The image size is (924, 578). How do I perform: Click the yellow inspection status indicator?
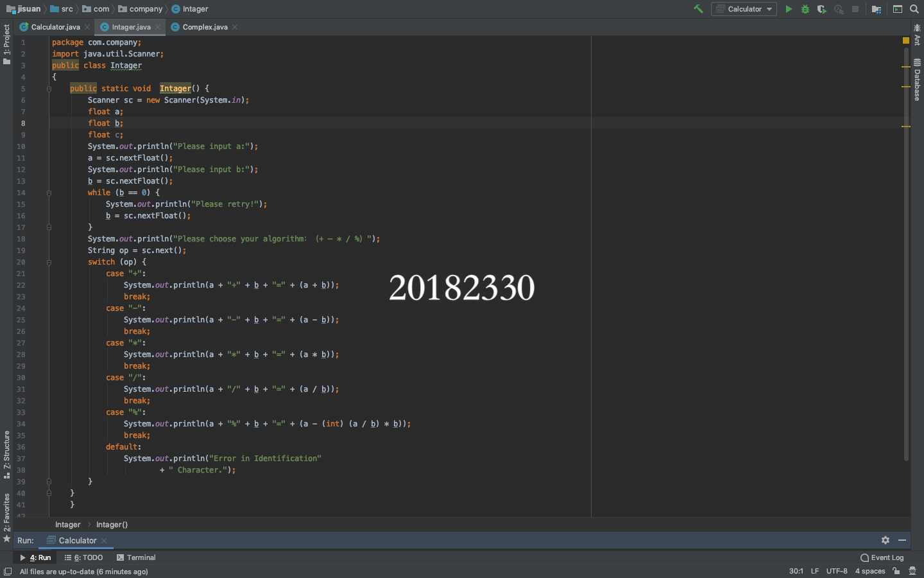coord(906,40)
